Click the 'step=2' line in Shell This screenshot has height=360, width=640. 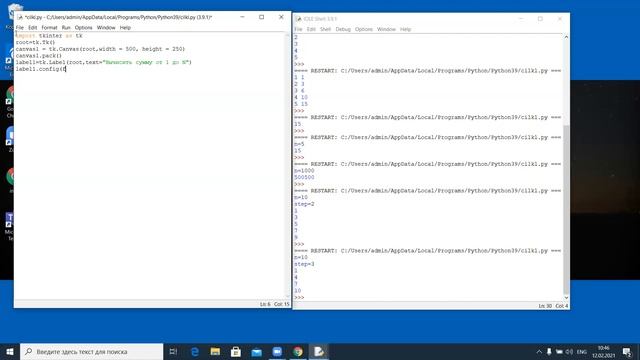[x=304, y=204]
